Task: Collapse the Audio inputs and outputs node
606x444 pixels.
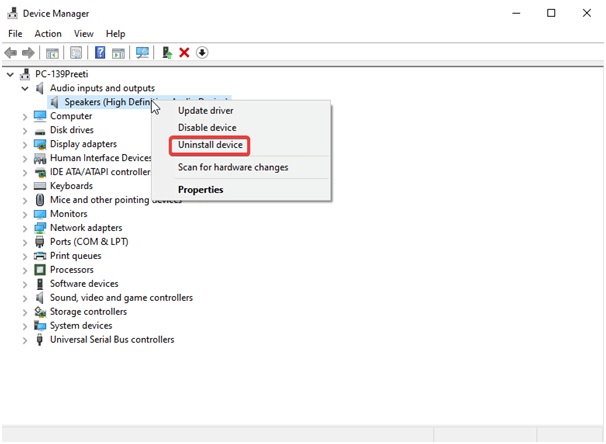Action: 25,88
